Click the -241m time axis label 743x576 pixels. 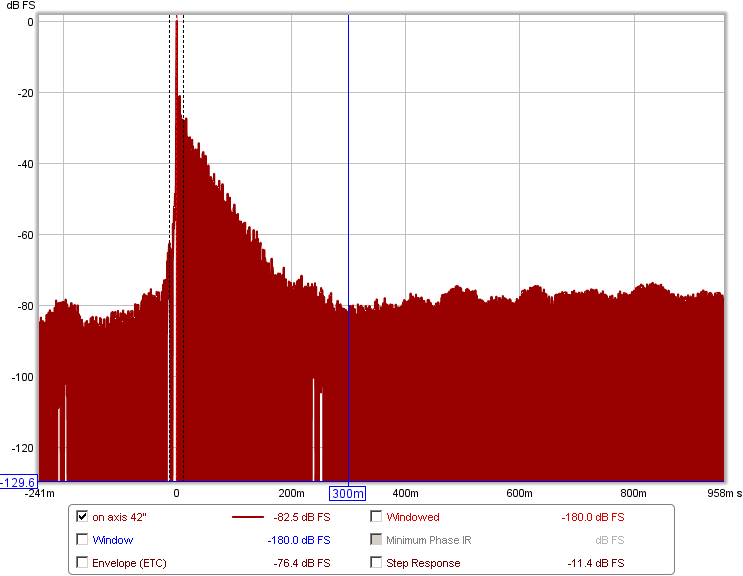[40, 494]
